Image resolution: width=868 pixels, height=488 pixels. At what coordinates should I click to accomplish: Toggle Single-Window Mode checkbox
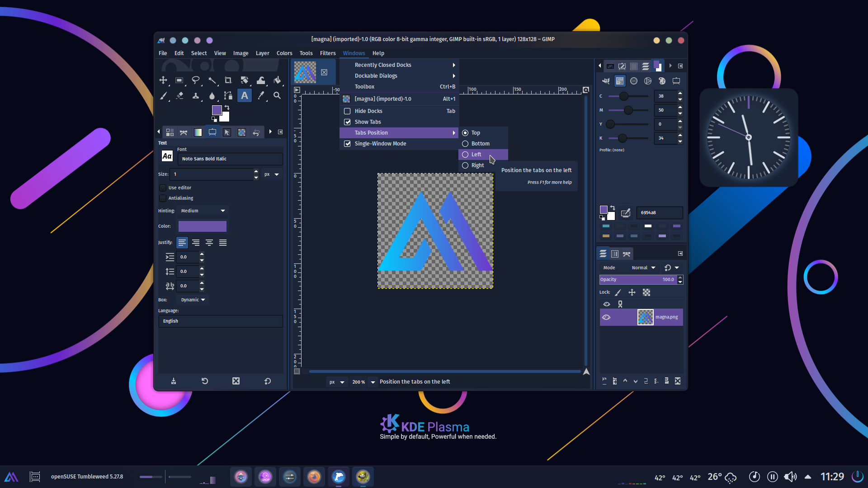point(347,144)
